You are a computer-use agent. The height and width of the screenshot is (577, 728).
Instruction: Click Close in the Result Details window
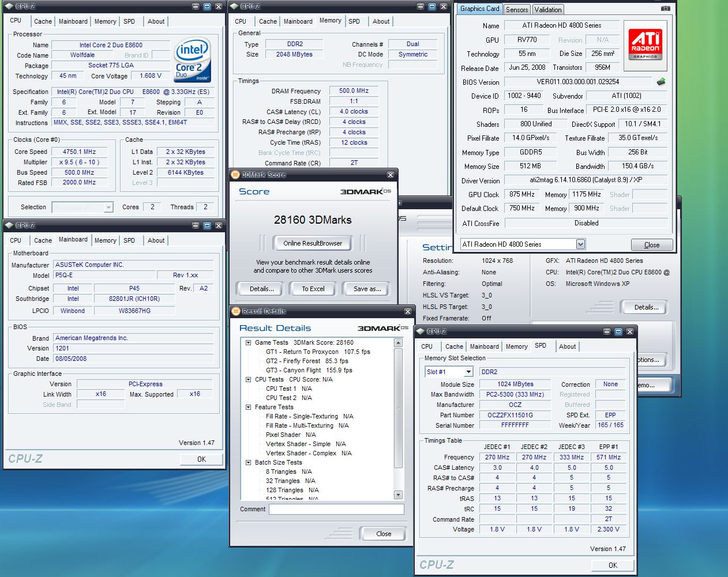click(x=384, y=534)
